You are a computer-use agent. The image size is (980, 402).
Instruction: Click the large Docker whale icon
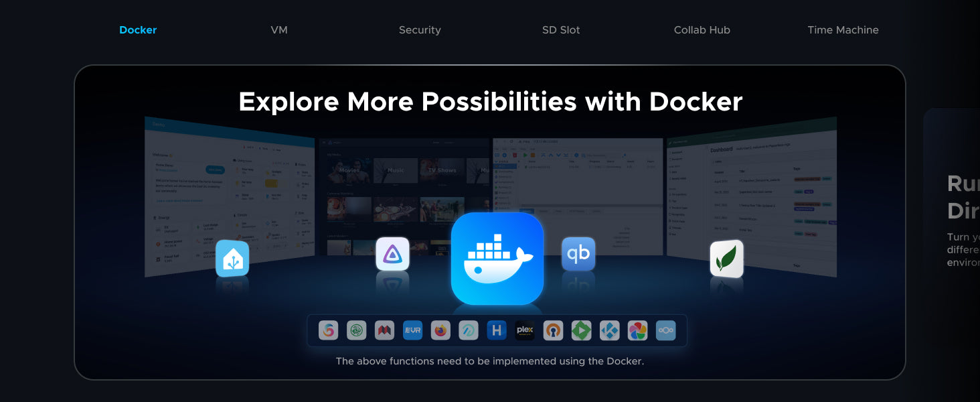497,259
